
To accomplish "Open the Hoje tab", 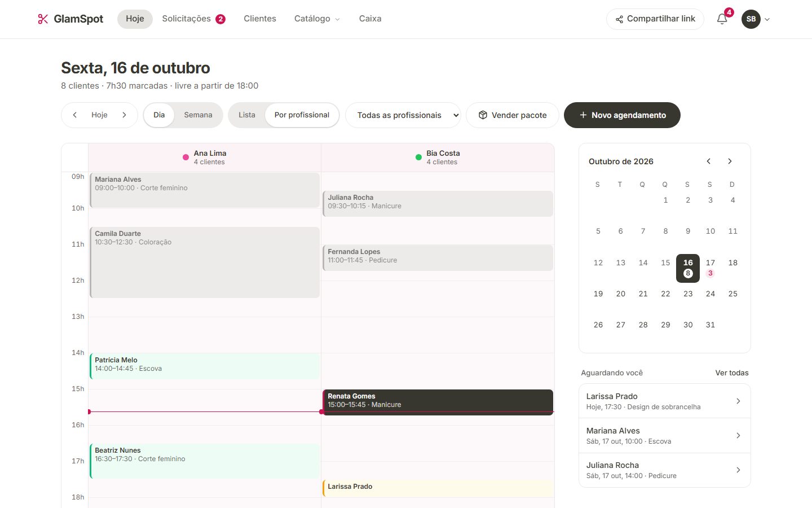I will (135, 19).
